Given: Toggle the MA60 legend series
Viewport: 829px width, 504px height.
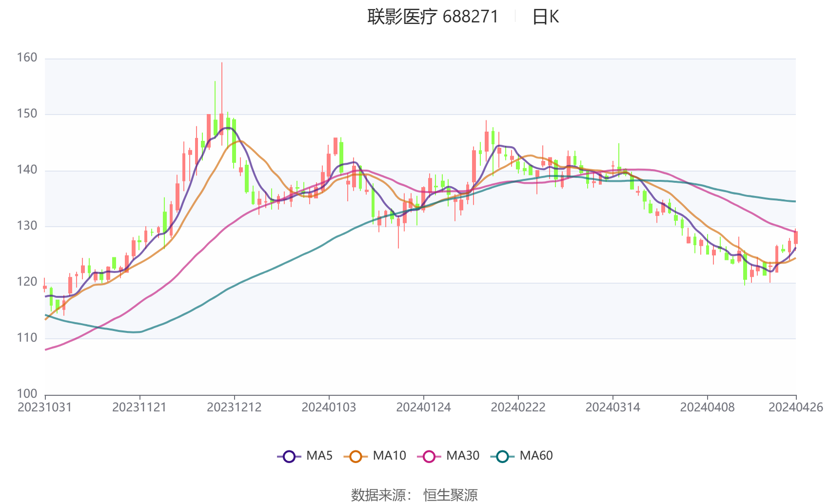Looking at the screenshot, I should [521, 456].
